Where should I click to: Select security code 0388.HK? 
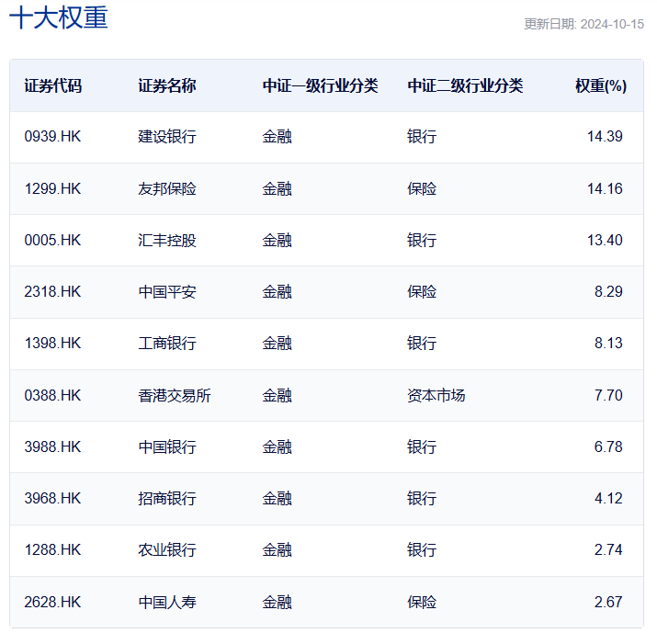(52, 396)
